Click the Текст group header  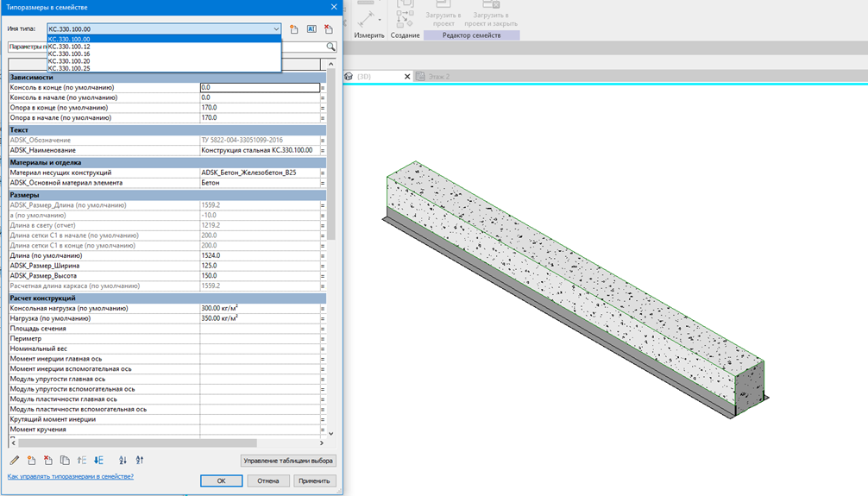(x=167, y=129)
